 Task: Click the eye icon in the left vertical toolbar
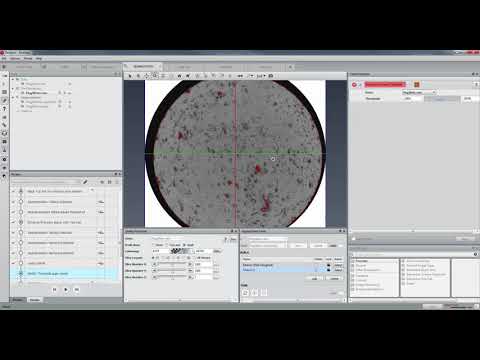4,168
